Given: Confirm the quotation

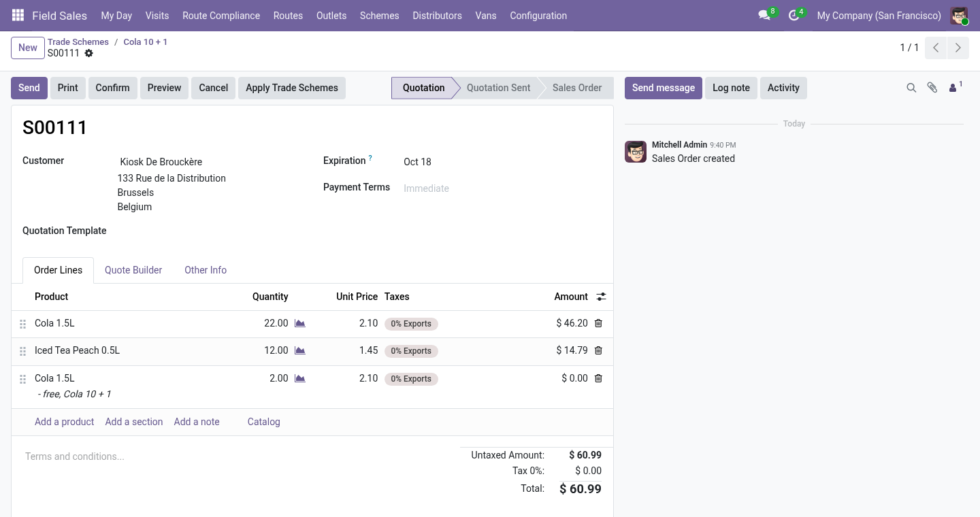Looking at the screenshot, I should (x=112, y=88).
